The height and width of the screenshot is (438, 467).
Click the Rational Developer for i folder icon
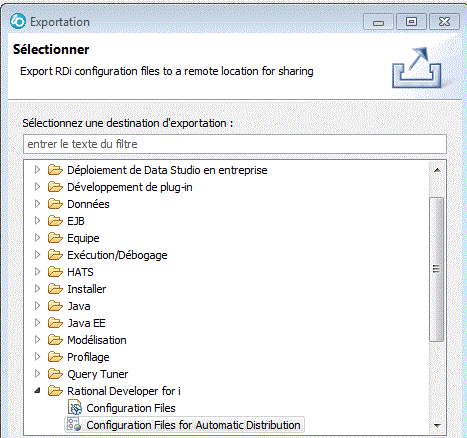55,391
